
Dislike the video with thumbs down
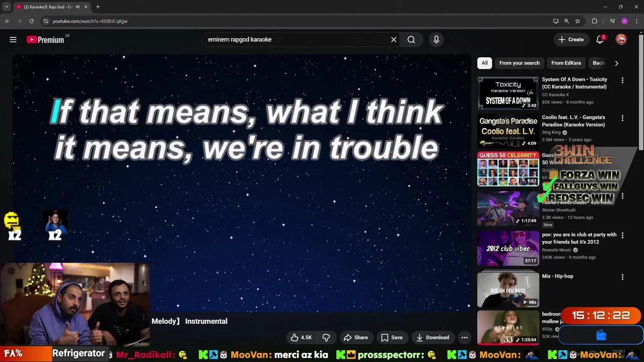(326, 337)
